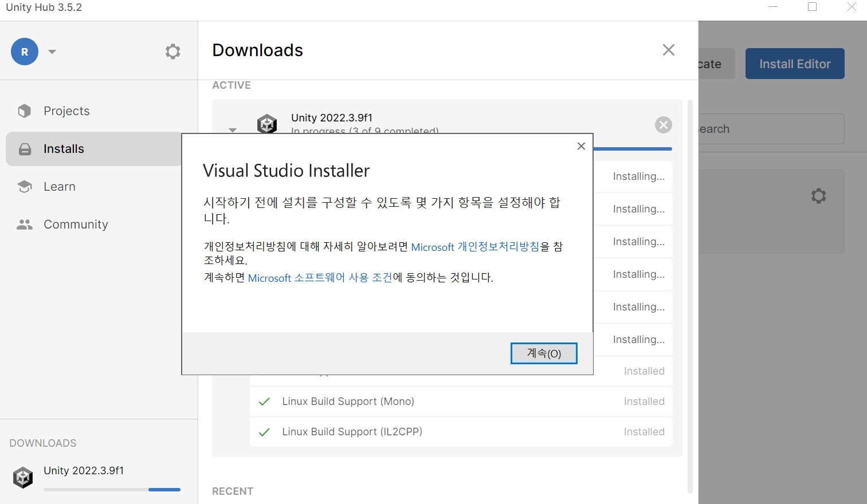Open the installed editor settings gear

pos(819,196)
